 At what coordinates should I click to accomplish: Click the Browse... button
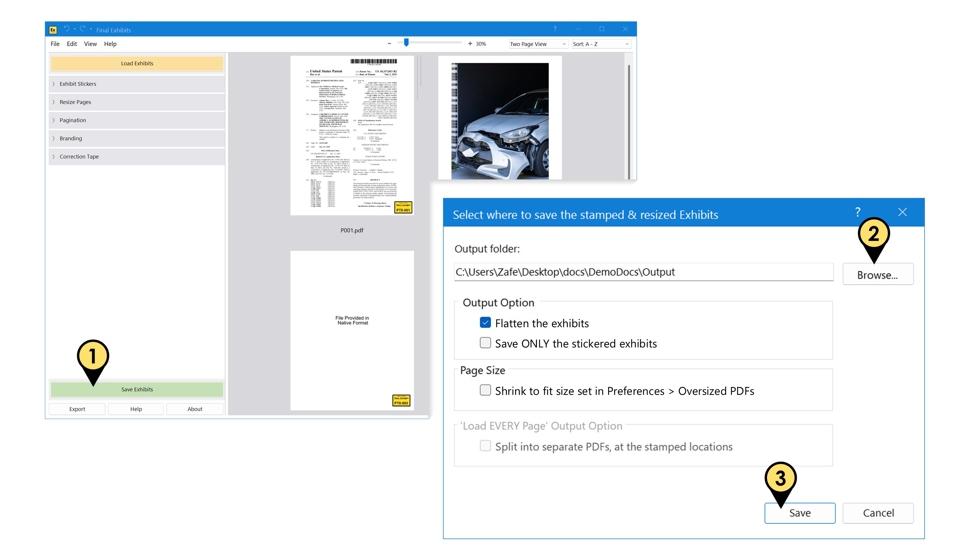point(877,274)
